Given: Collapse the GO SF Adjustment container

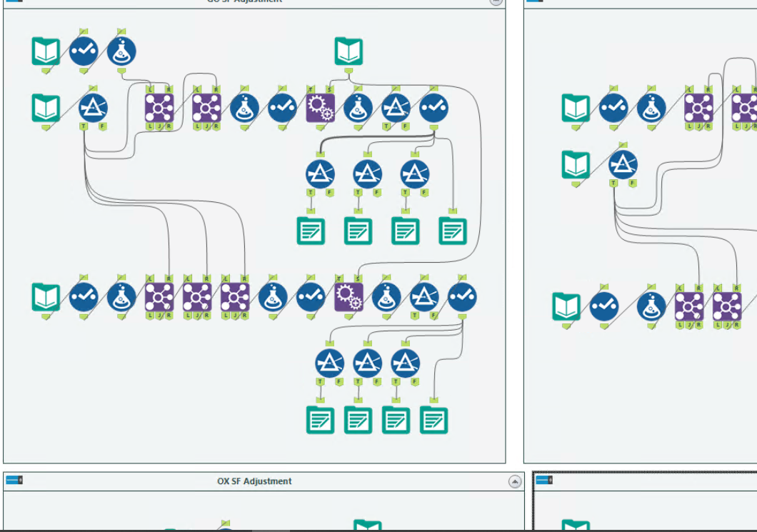Looking at the screenshot, I should point(496,2).
